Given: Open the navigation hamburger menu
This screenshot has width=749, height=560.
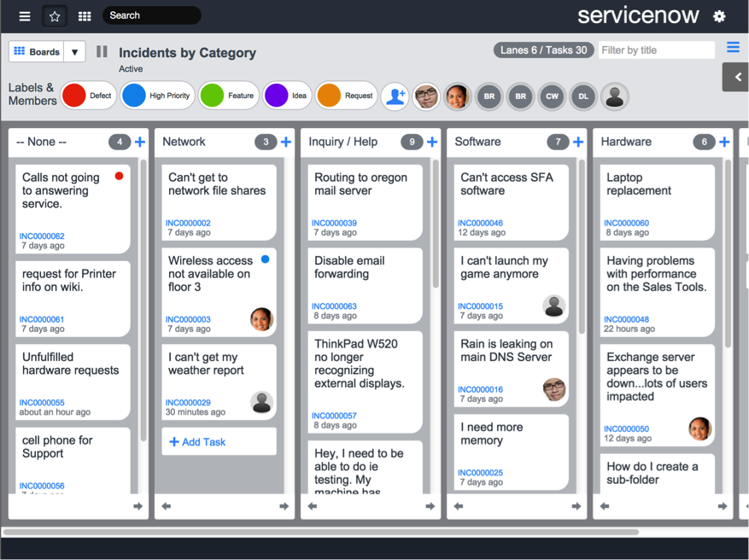Looking at the screenshot, I should click(x=25, y=15).
